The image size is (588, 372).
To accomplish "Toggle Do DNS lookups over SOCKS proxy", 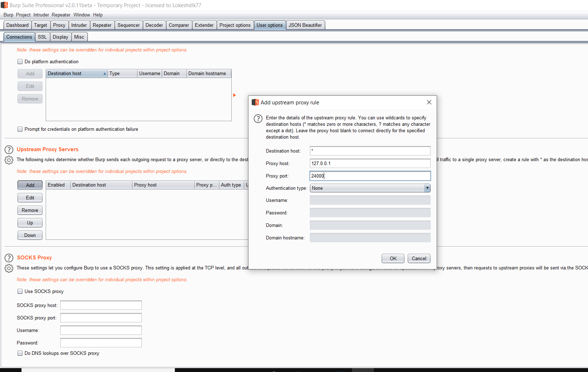I will (20, 353).
